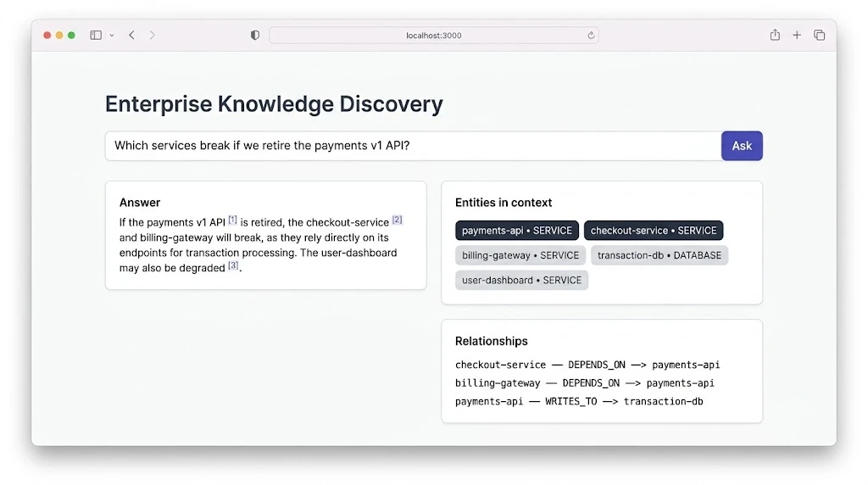Click the payments-api WRITES_TO transaction-db relationship
This screenshot has height=485, width=868.
[x=579, y=401]
